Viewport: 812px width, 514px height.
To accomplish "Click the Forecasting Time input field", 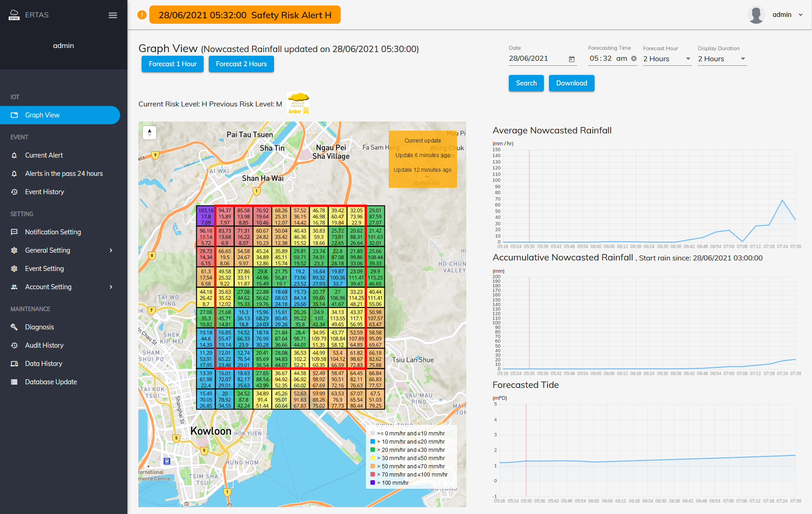I will [612, 58].
